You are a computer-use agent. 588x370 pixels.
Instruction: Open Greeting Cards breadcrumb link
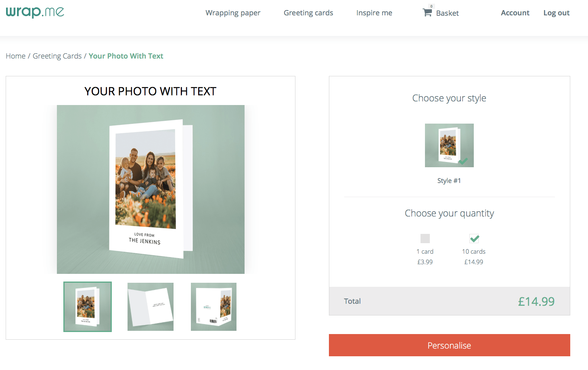point(57,56)
